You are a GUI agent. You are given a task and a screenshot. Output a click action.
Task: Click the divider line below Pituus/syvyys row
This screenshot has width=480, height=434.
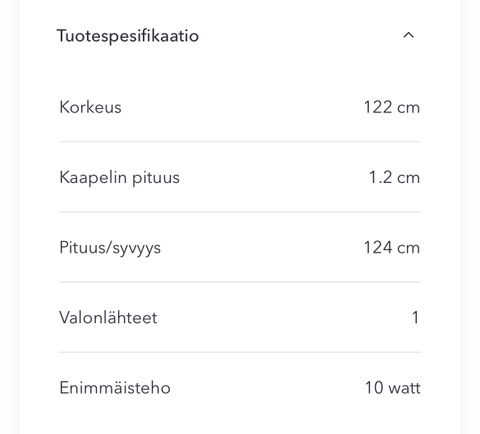pyautogui.click(x=240, y=282)
